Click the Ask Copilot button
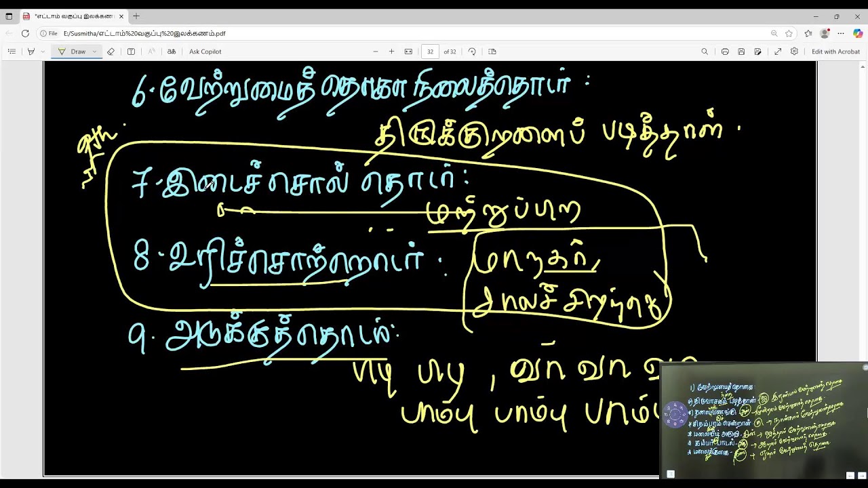Image resolution: width=868 pixels, height=488 pixels. pos(205,52)
